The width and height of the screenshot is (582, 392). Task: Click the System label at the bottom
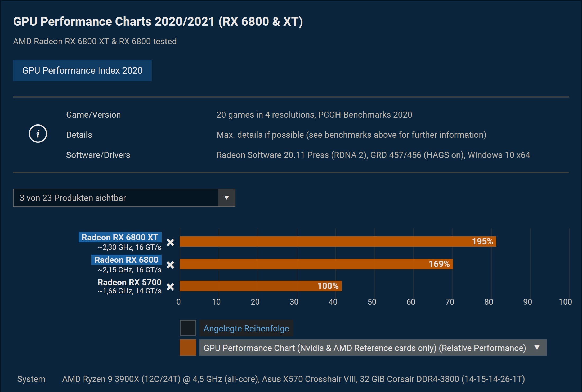[31, 379]
